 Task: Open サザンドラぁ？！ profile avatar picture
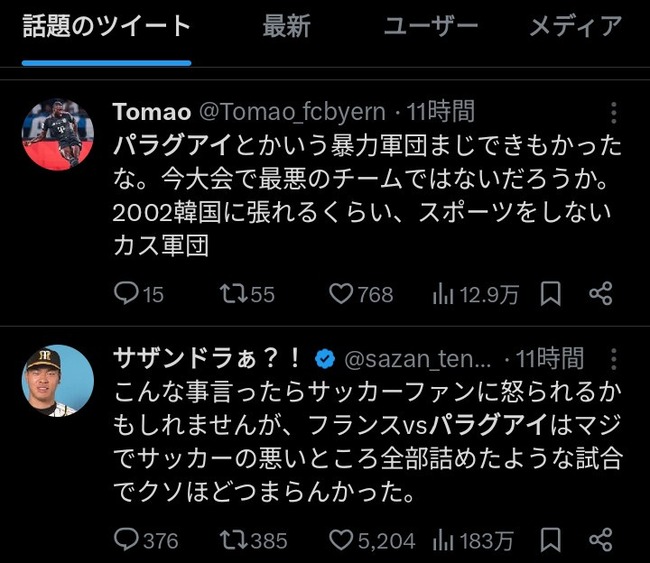click(x=58, y=381)
